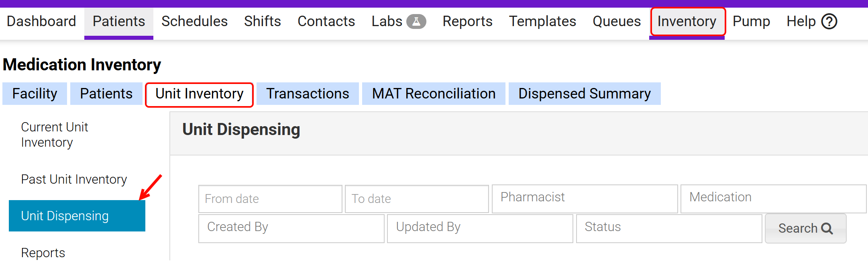Screen dimensions: 868x262
Task: Open the Patients top navigation item
Action: (119, 21)
